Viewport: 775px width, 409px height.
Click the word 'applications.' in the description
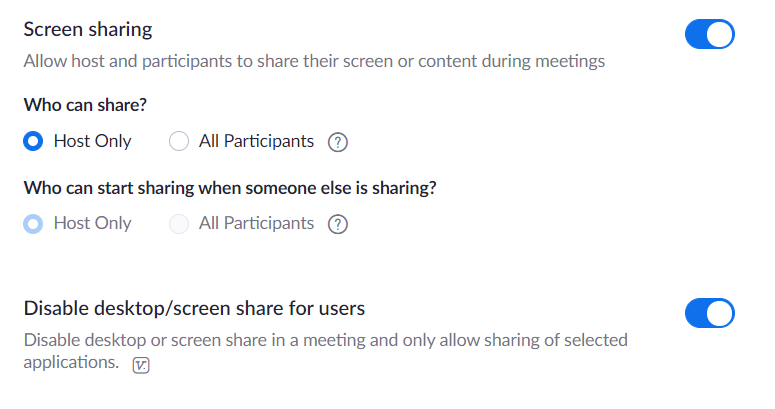[71, 363]
